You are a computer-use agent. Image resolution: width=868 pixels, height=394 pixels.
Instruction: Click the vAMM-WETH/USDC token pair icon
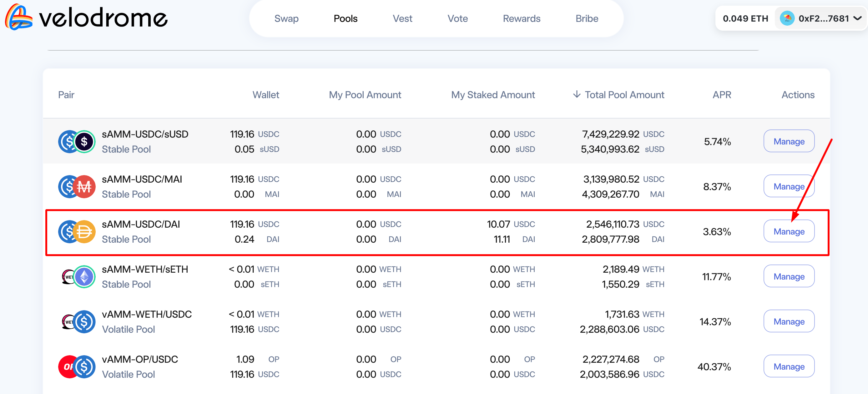[x=78, y=322]
